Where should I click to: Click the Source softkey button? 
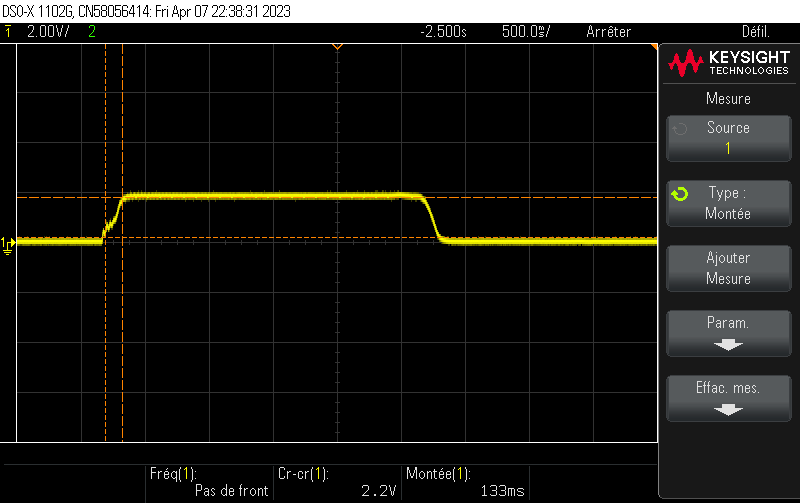tap(729, 138)
